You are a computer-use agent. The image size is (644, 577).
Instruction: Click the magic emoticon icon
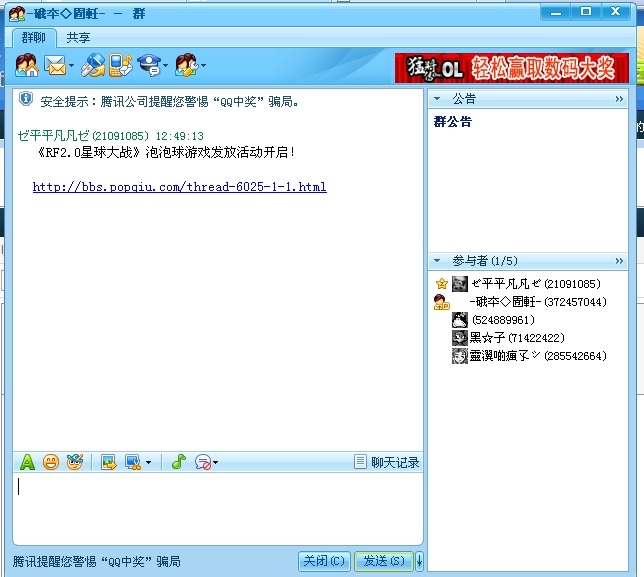[x=74, y=462]
